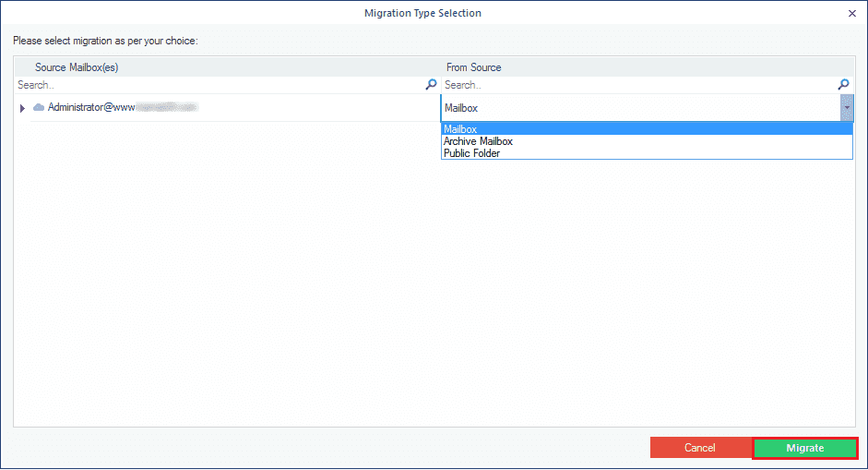868x470 pixels.
Task: Focus the From Source search field
Action: coord(638,84)
